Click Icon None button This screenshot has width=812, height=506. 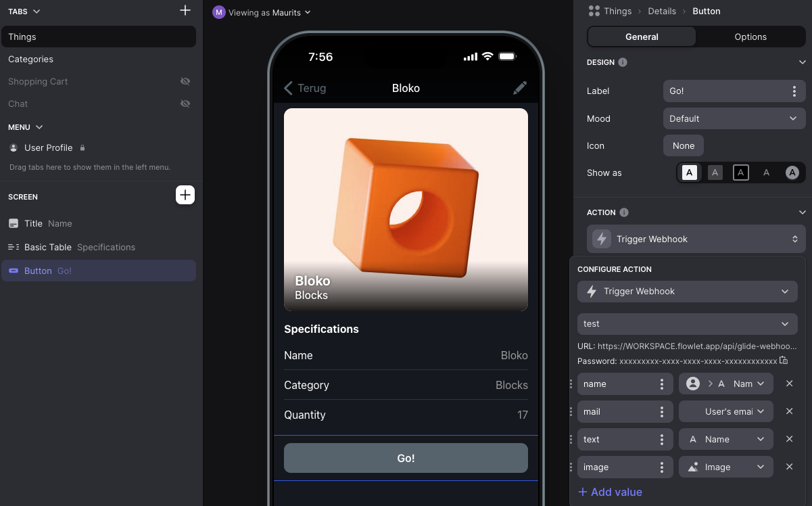click(684, 145)
